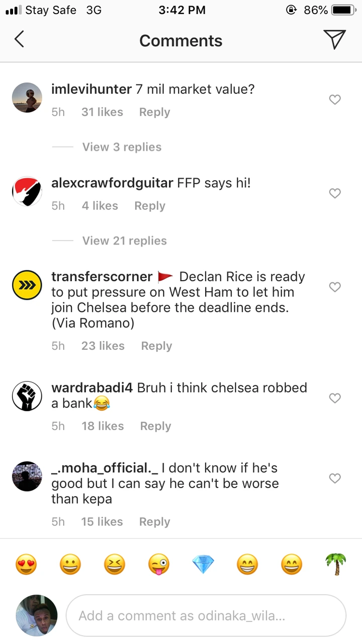Viewport: 362px width, 644px height.
Task: Like imlevihunter's comment with heart
Action: [335, 100]
